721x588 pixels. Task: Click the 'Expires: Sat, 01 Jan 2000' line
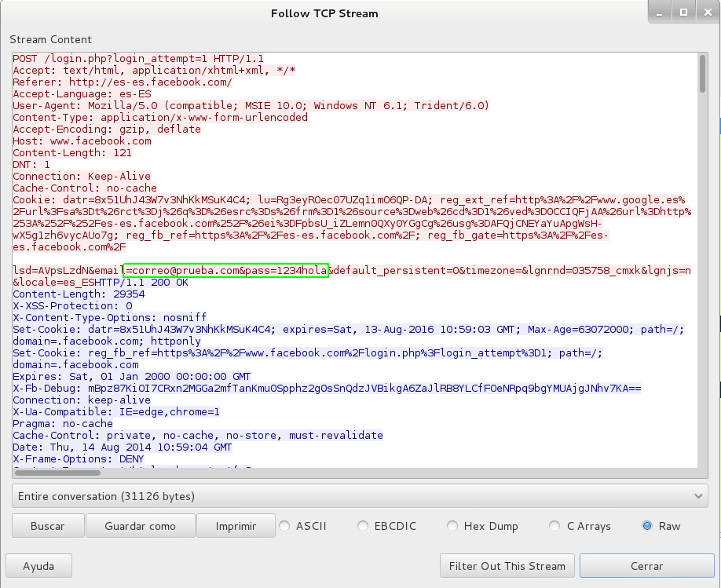point(132,376)
